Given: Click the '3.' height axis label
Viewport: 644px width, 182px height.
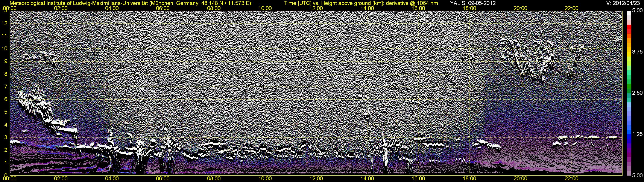Looking at the screenshot, I should [x=6, y=137].
